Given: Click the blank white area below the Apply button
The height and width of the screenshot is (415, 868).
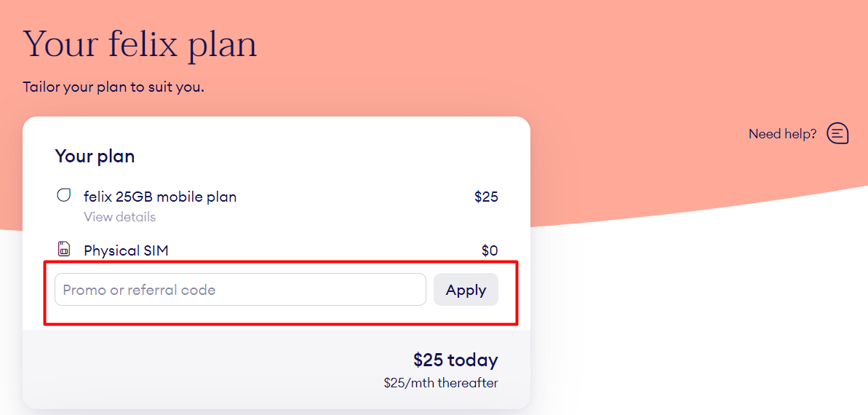Looking at the screenshot, I should pos(466,317).
